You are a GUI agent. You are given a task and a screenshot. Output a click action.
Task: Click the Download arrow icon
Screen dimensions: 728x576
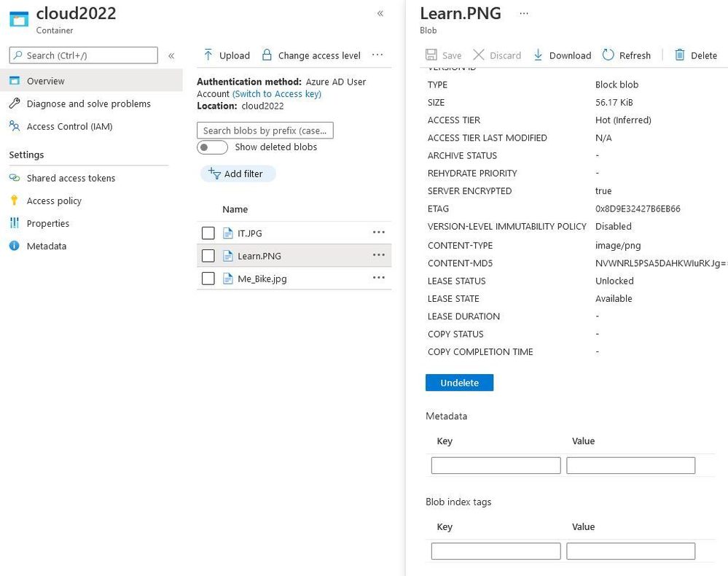(x=538, y=55)
